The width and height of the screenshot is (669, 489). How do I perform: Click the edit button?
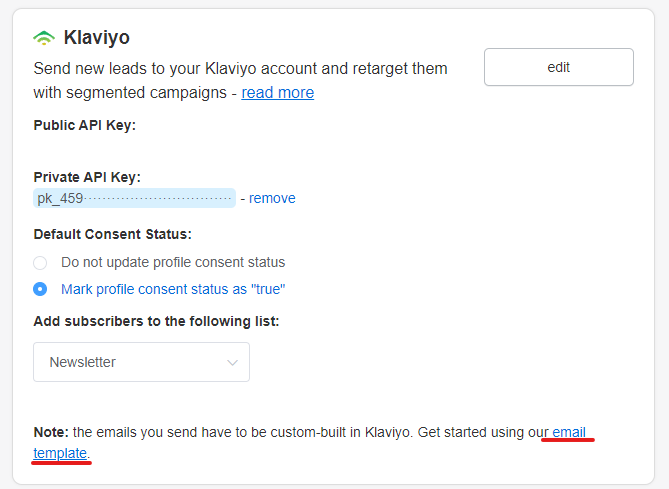[x=558, y=67]
